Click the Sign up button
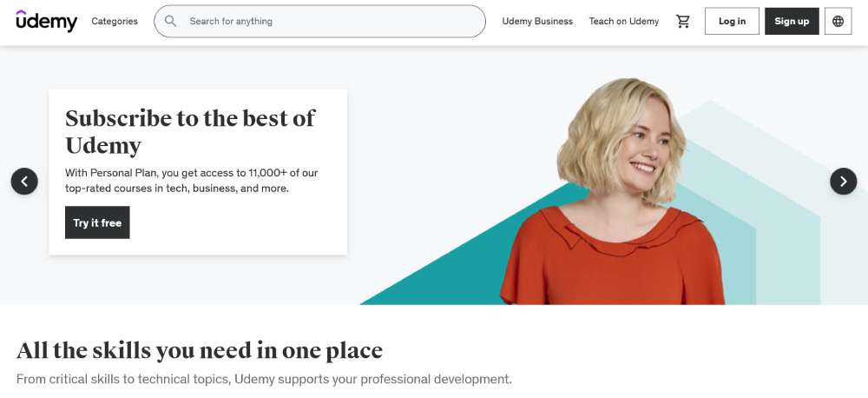 click(792, 21)
